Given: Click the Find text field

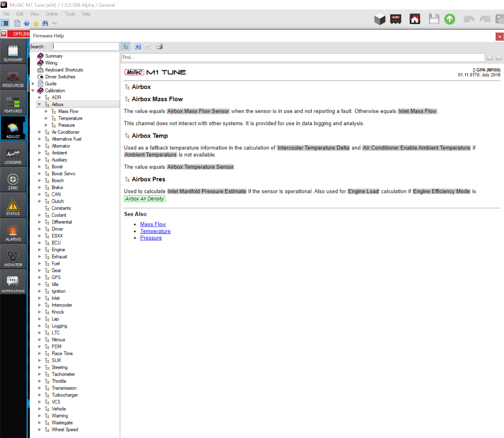Looking at the screenshot, I should [x=303, y=57].
